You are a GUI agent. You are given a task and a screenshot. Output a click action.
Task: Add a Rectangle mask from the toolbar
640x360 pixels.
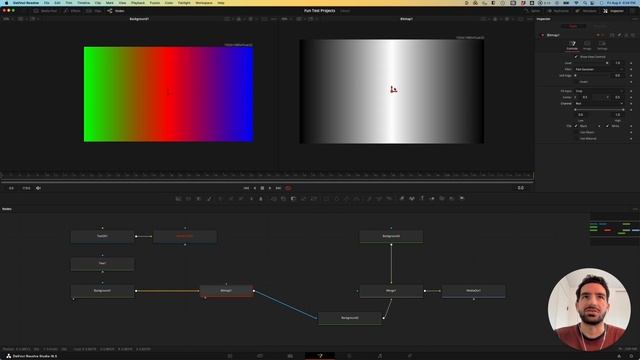click(x=326, y=198)
